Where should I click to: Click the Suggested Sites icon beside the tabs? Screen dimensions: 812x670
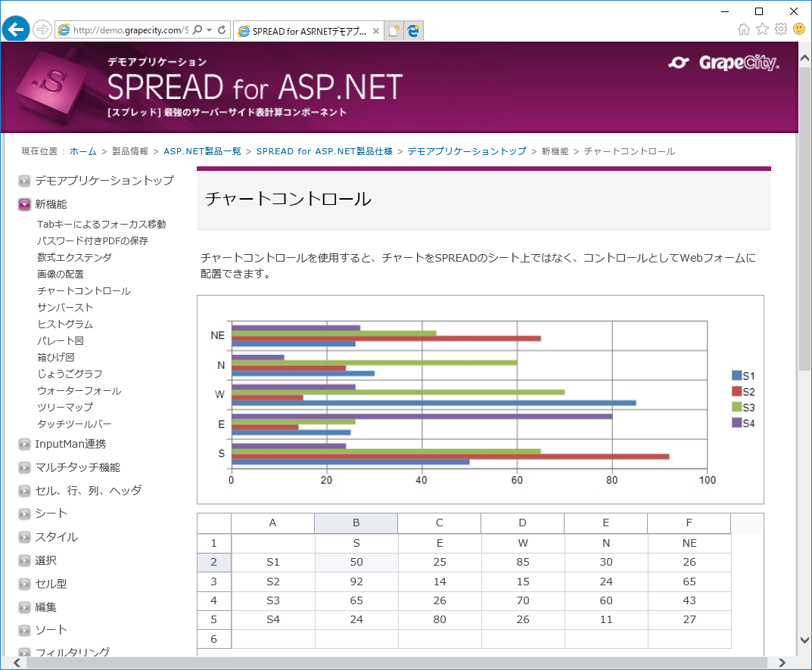tap(413, 30)
